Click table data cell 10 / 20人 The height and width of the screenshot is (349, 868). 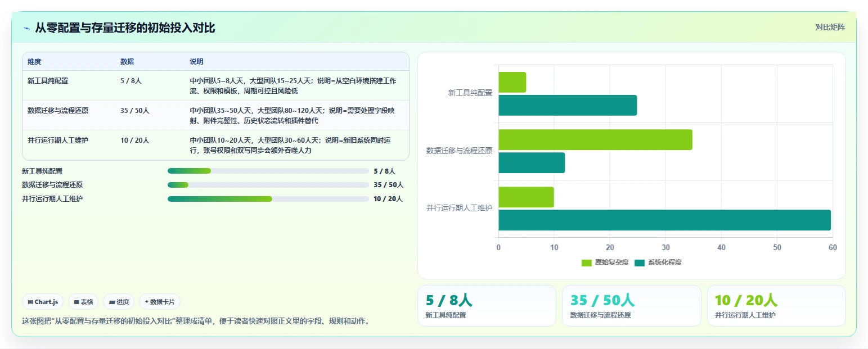135,140
